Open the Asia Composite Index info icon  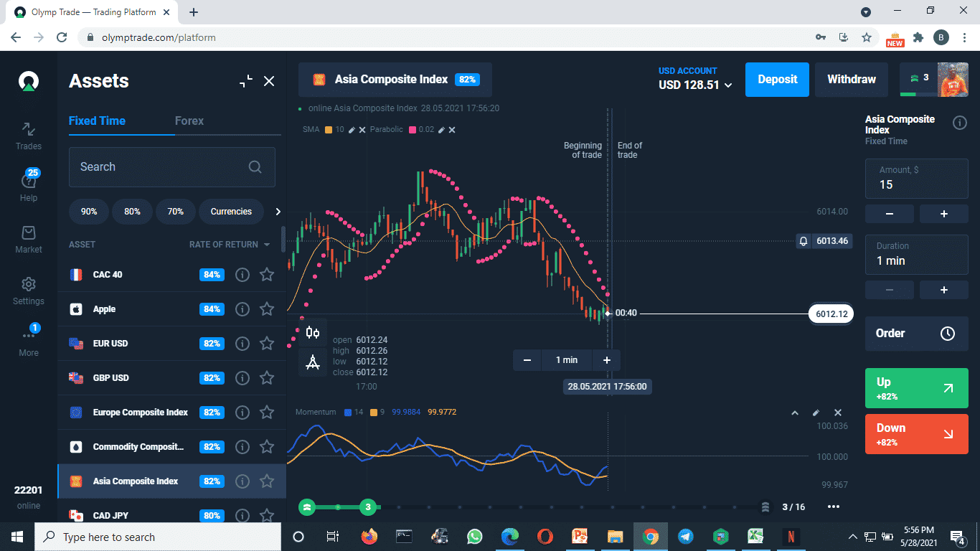coord(959,123)
